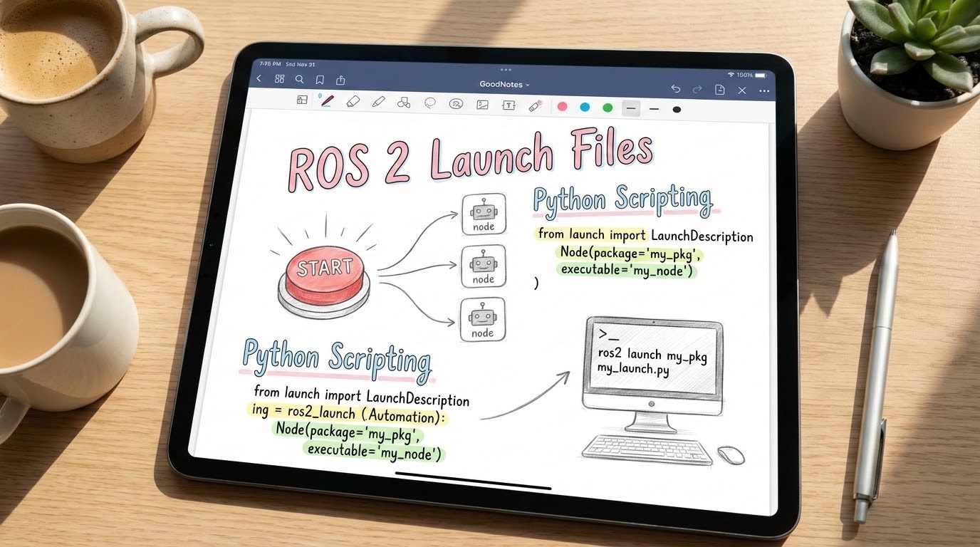Viewport: 980px width, 547px height.
Task: Choose the green pen color
Action: click(608, 108)
